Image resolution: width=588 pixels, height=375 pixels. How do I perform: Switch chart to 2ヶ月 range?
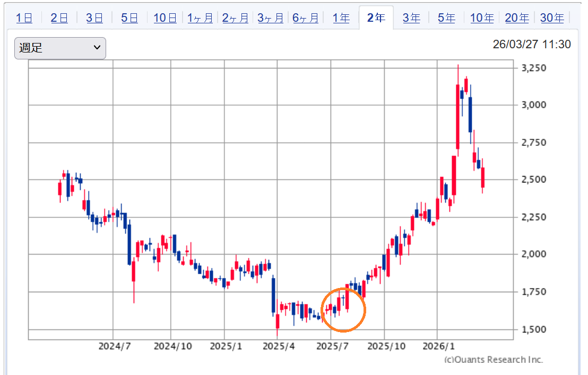pos(235,18)
